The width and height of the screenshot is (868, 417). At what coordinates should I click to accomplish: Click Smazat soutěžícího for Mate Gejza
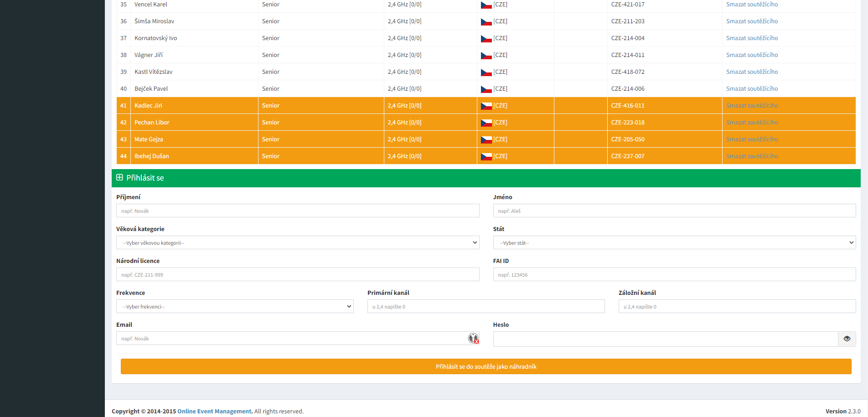pyautogui.click(x=752, y=139)
